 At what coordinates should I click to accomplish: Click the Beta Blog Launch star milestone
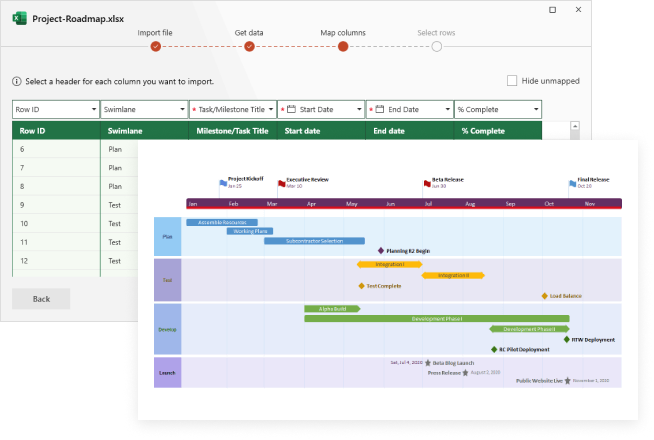click(x=427, y=363)
